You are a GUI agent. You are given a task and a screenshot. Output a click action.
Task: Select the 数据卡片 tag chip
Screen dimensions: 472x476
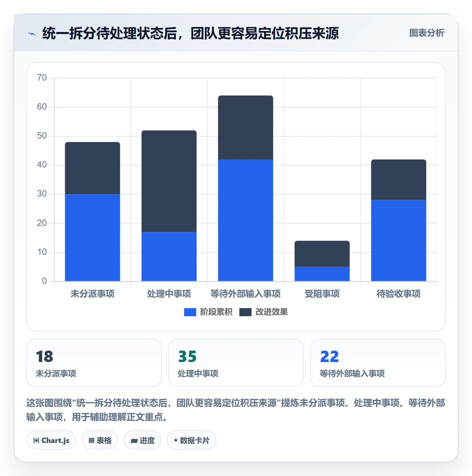coord(191,440)
